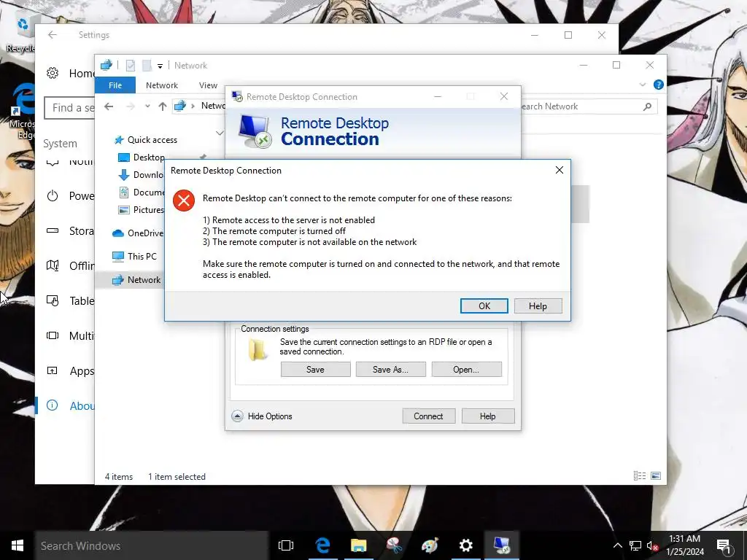747x560 pixels.
Task: Click the Connect button
Action: point(428,416)
